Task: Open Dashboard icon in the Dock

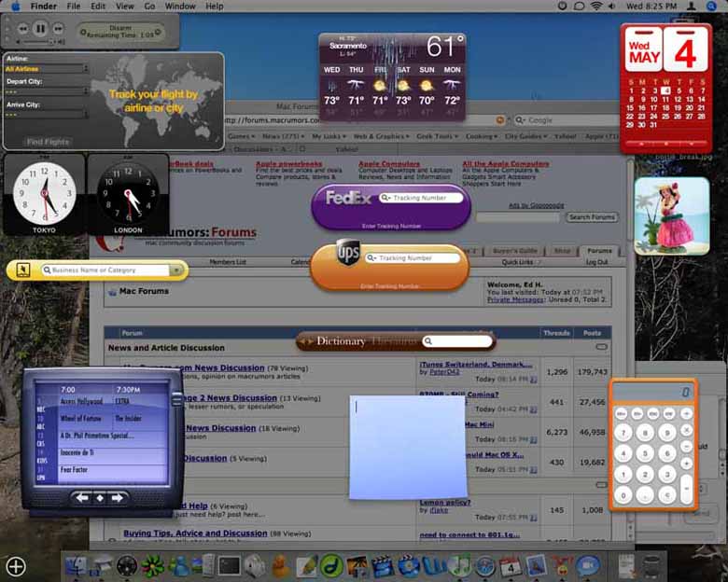Action: [x=127, y=566]
